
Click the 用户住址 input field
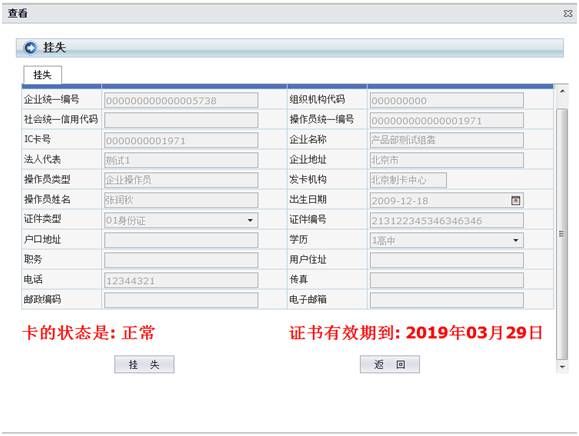(447, 260)
